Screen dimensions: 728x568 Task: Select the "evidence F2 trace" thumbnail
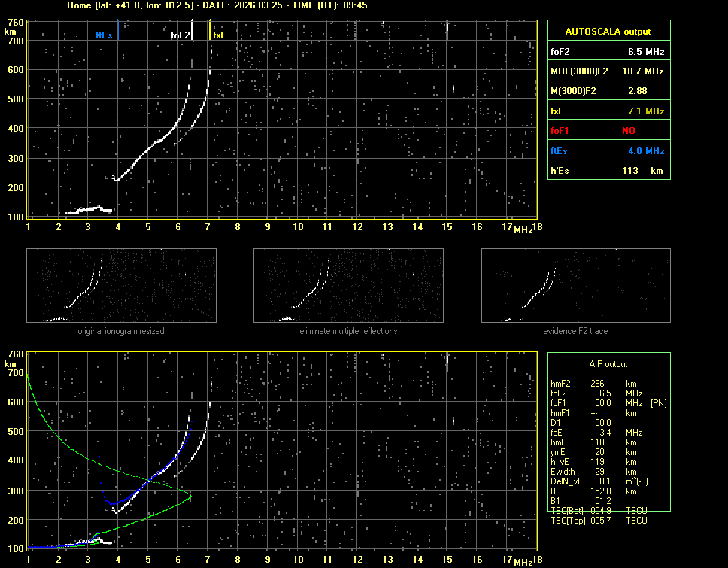coord(576,285)
